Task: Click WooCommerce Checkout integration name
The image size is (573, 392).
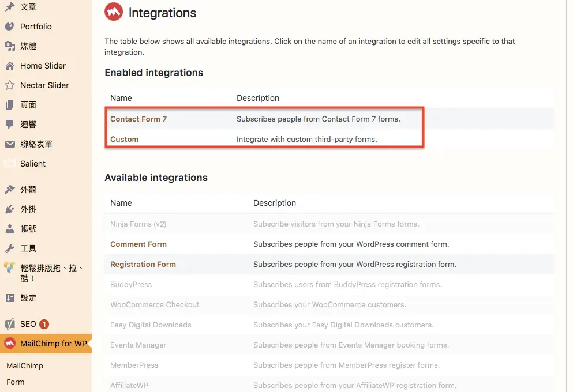Action: [x=155, y=305]
